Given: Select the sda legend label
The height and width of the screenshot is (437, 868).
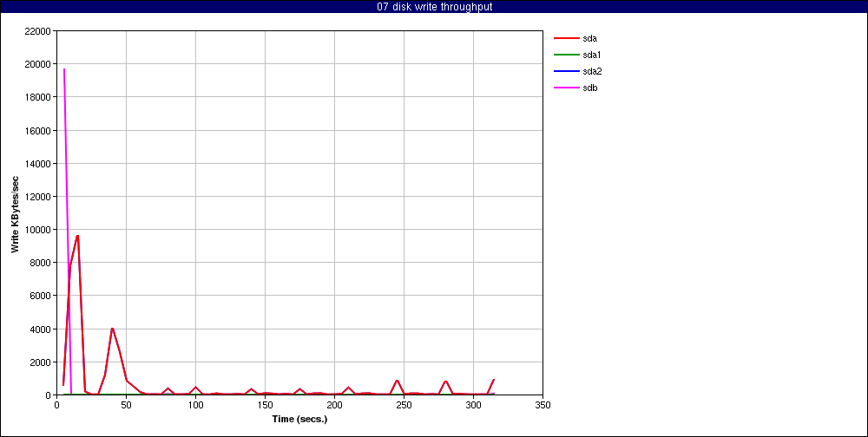Looking at the screenshot, I should [x=590, y=38].
